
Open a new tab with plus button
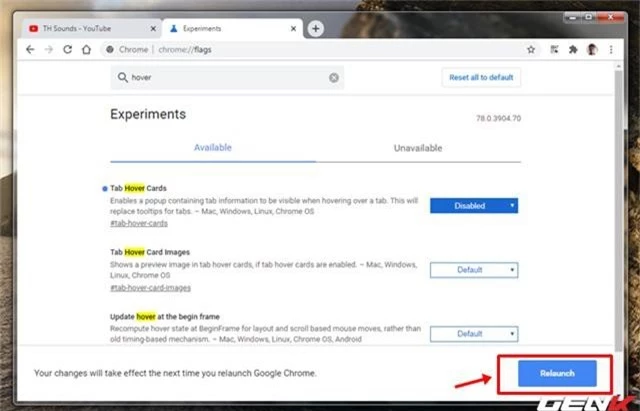316,29
